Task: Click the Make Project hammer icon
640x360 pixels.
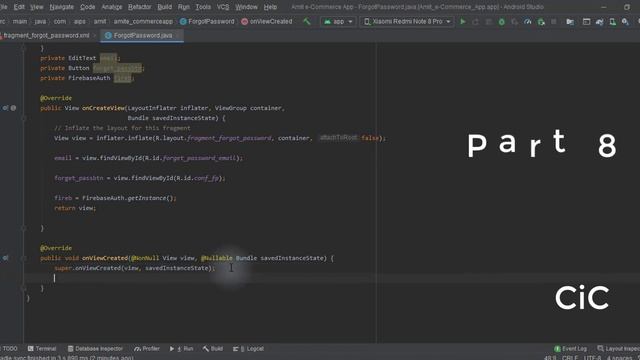Action: click(x=307, y=21)
